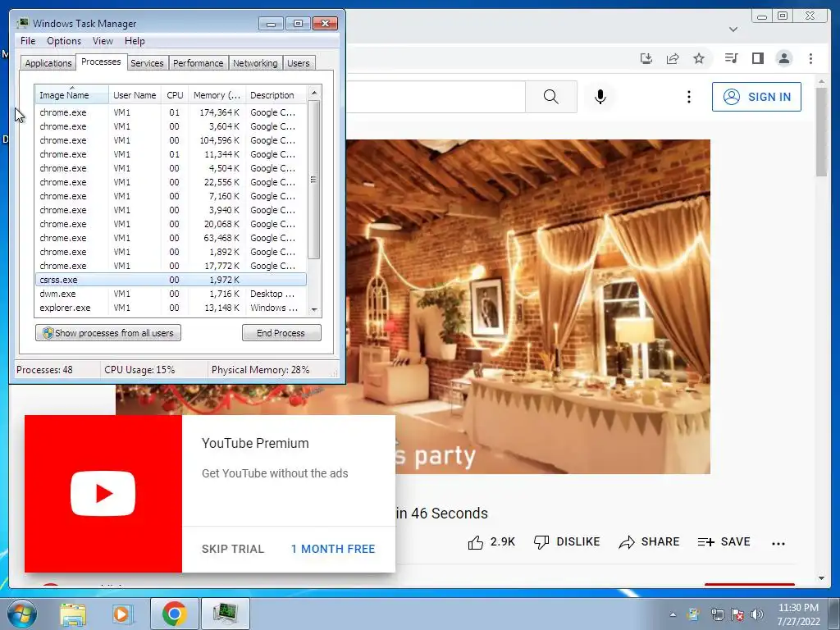The image size is (840, 630).
Task: Sort by User Name column header
Action: [135, 95]
